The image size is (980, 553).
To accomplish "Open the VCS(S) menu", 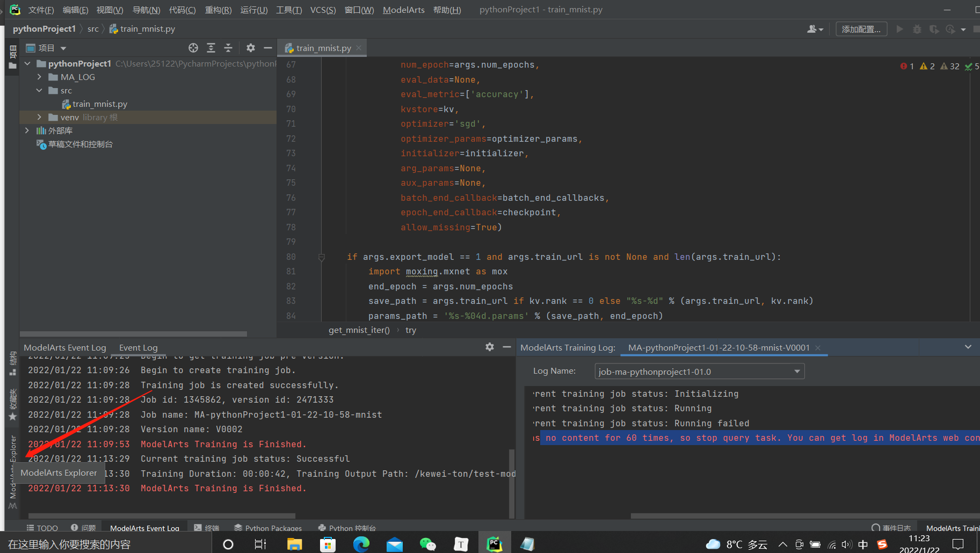I will click(323, 10).
